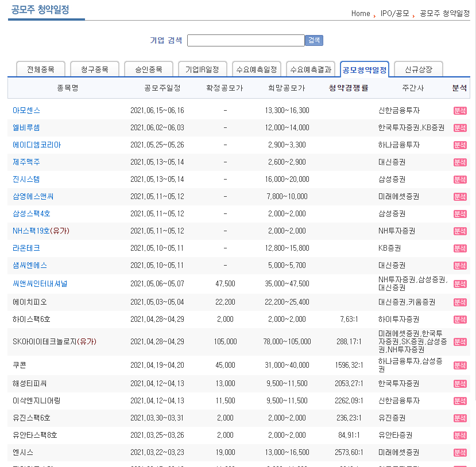The image size is (476, 467).
Task: Select date 2021.04.19~04.20
Action: (157, 365)
